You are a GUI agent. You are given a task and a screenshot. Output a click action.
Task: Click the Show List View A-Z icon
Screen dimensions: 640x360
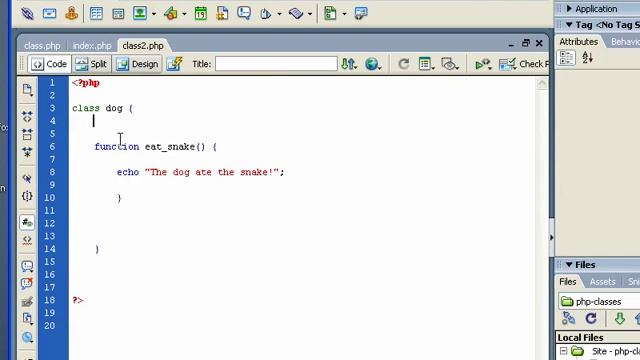587,58
